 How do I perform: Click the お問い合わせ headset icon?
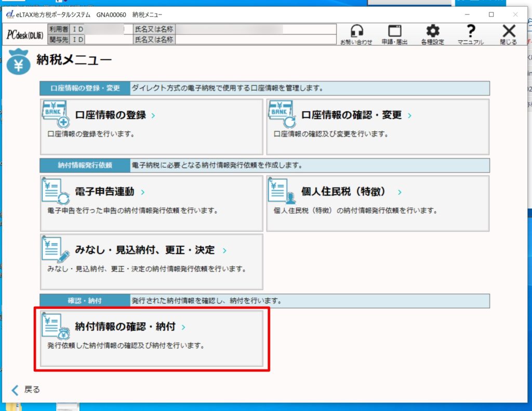click(x=356, y=31)
